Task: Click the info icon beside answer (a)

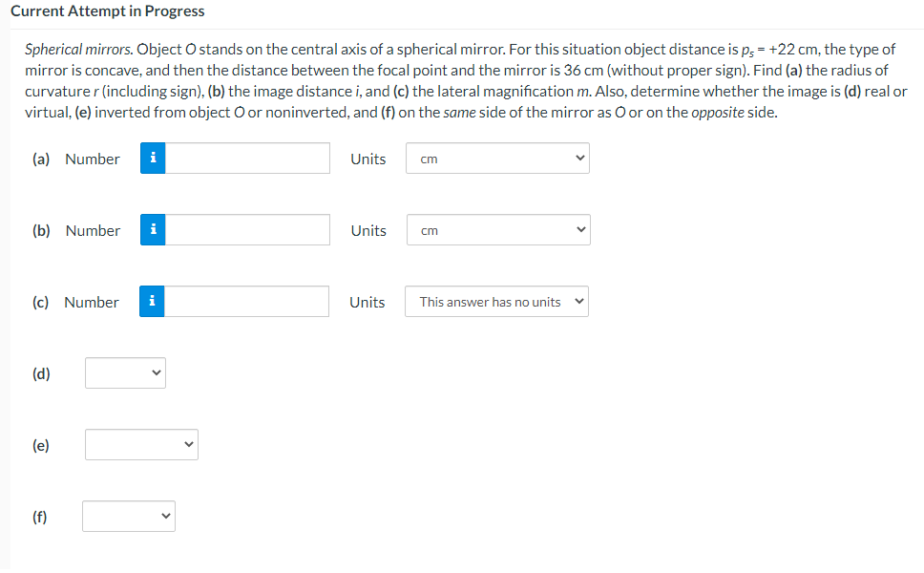Action: [x=153, y=158]
